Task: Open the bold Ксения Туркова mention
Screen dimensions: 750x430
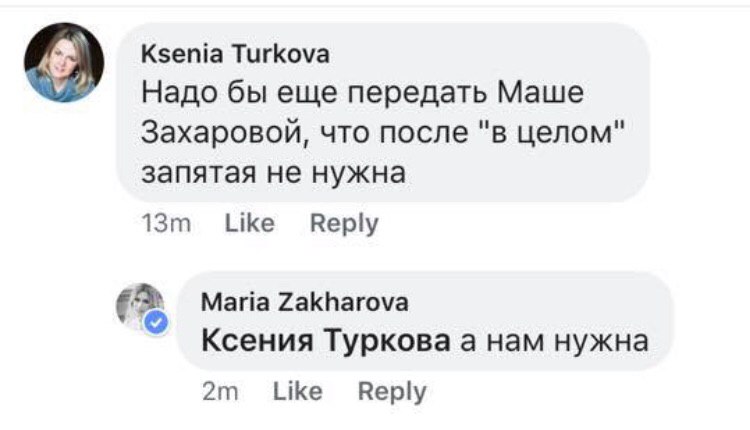Action: [325, 342]
